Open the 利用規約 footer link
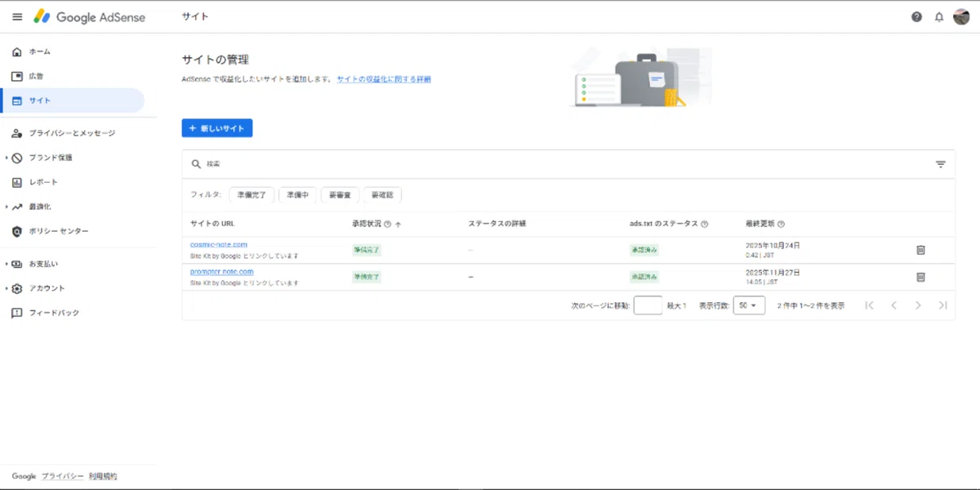 (103, 476)
